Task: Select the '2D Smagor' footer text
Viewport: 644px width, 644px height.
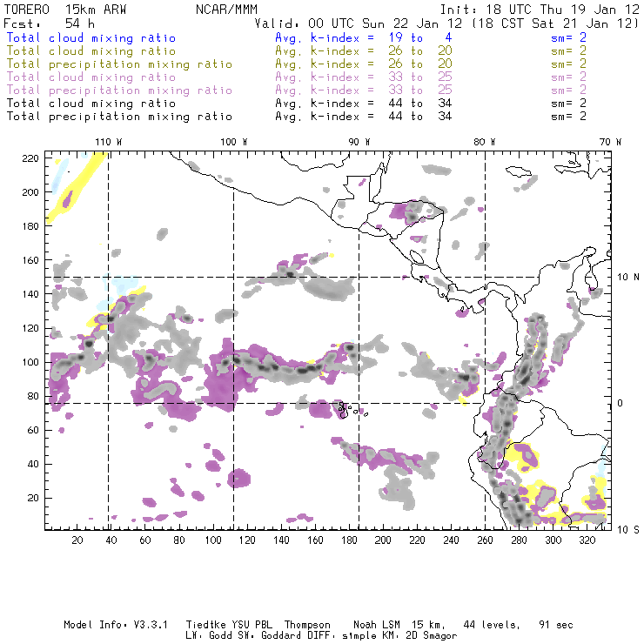Action: click(432, 636)
